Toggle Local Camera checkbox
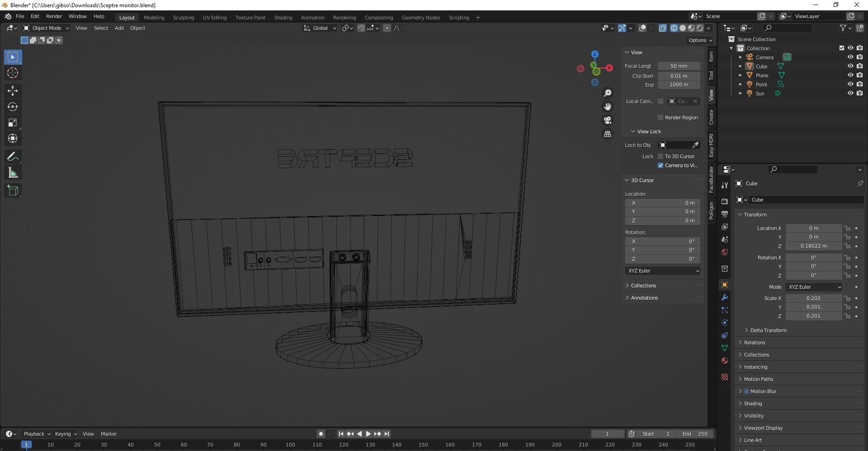The image size is (868, 451). [660, 101]
